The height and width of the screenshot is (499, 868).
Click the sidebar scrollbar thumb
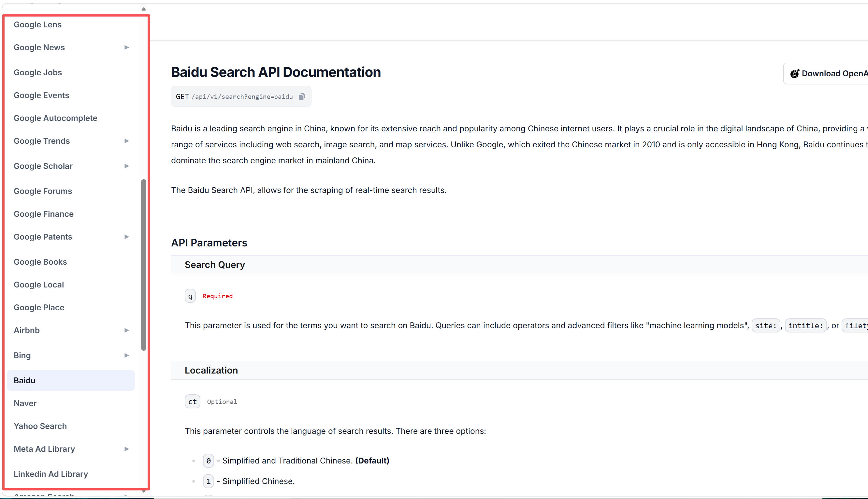143,265
